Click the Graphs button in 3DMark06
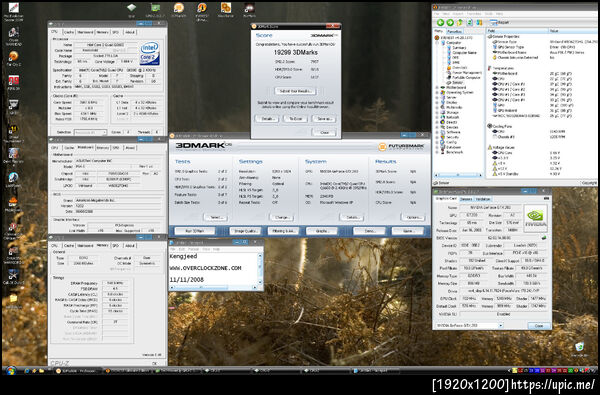Image resolution: width=600 pixels, height=395 pixels. 321,231
